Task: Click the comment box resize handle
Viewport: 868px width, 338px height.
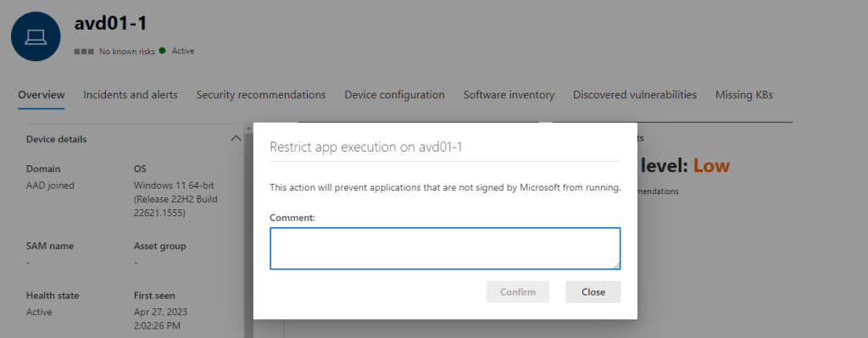Action: [x=616, y=265]
